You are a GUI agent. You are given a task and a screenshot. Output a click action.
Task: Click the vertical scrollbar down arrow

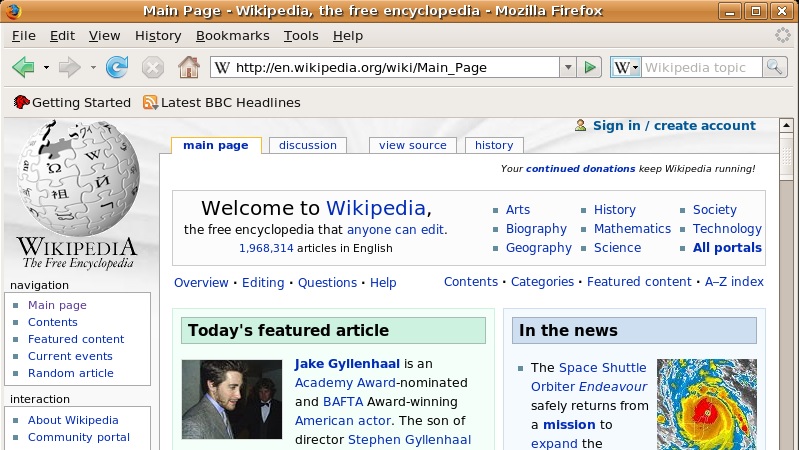(x=786, y=442)
